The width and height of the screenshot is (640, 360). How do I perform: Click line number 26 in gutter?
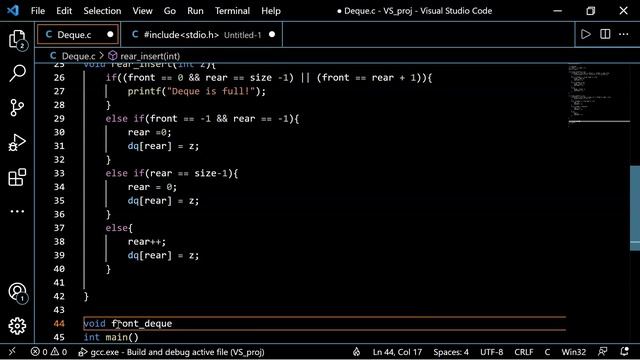click(59, 78)
